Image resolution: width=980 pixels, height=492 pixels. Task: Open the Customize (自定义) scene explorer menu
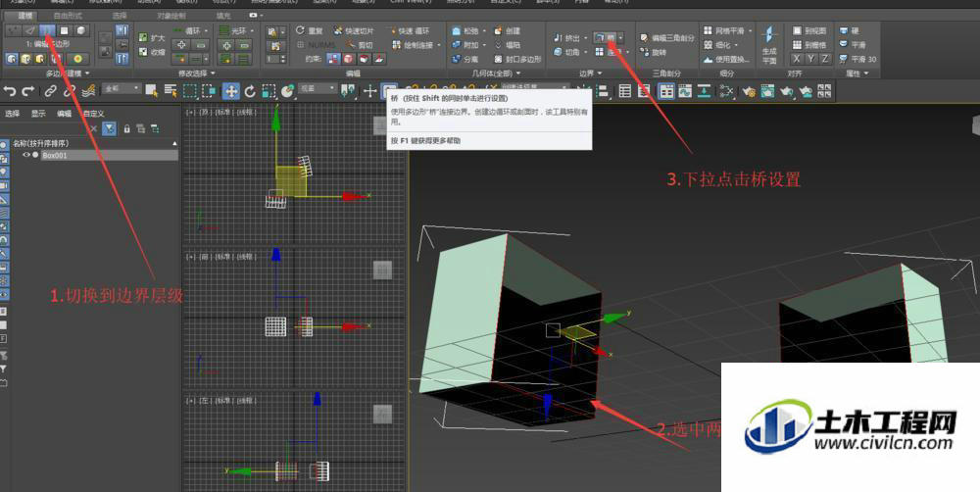pyautogui.click(x=93, y=114)
